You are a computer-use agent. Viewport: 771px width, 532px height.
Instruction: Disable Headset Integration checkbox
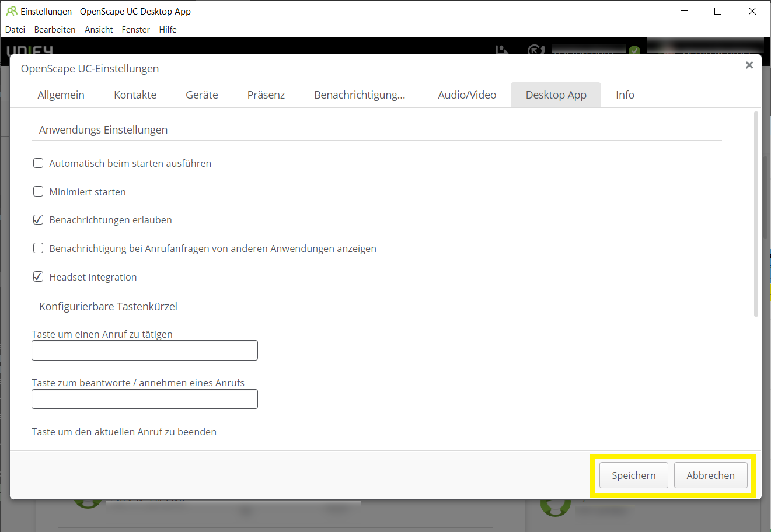click(x=39, y=276)
